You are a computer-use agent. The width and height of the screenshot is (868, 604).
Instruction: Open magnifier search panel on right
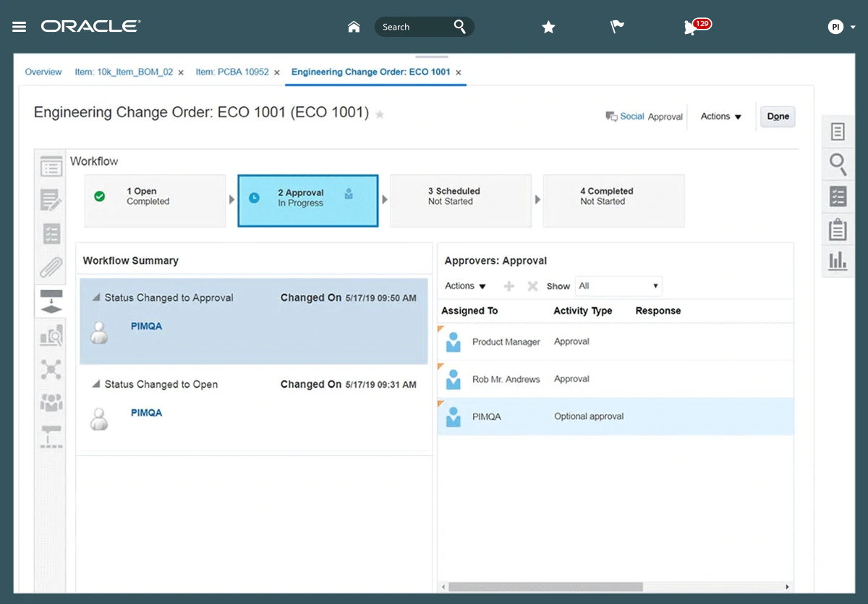click(838, 164)
